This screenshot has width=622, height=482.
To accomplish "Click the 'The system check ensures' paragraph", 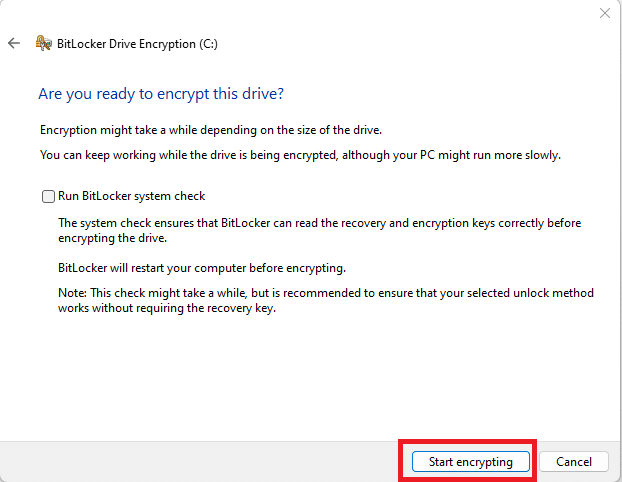I will [x=319, y=230].
